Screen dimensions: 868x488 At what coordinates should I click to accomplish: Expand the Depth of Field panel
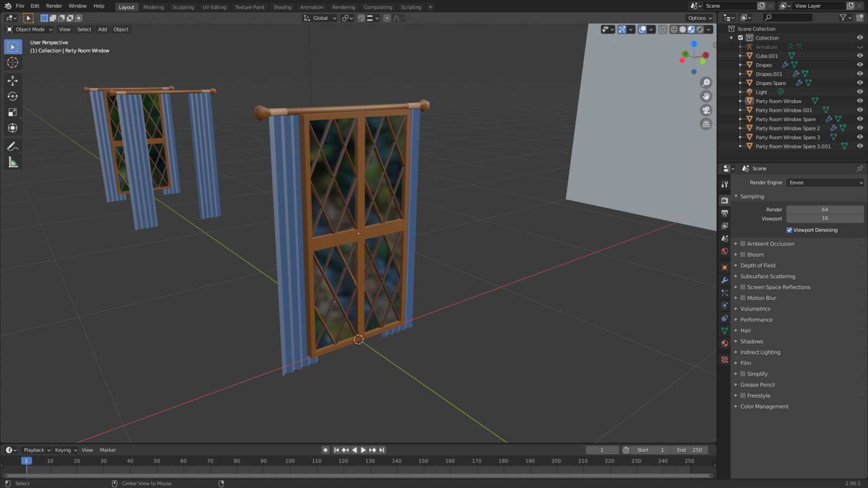pyautogui.click(x=757, y=266)
